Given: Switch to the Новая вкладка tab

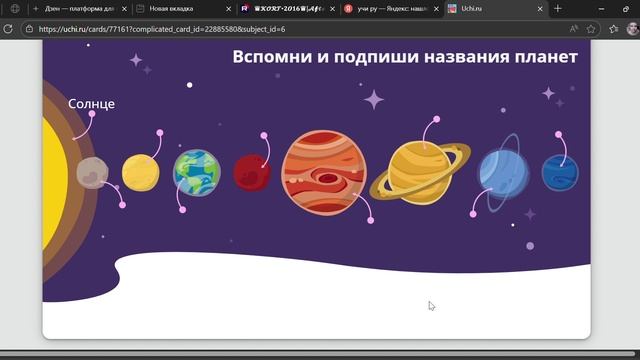Looking at the screenshot, I should click(183, 9).
